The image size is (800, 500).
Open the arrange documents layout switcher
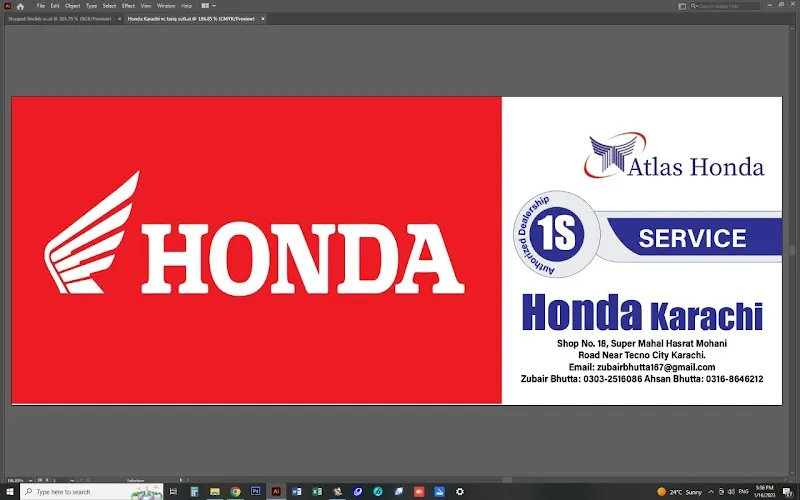(x=207, y=6)
